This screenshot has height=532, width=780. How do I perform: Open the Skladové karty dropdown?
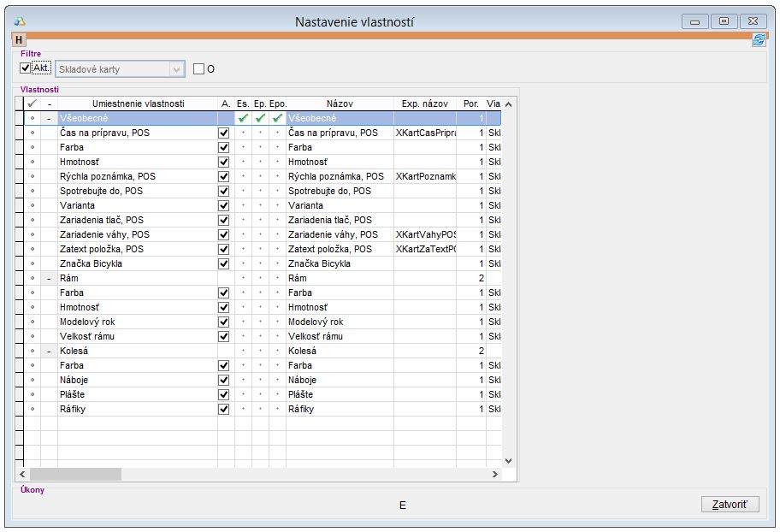176,69
